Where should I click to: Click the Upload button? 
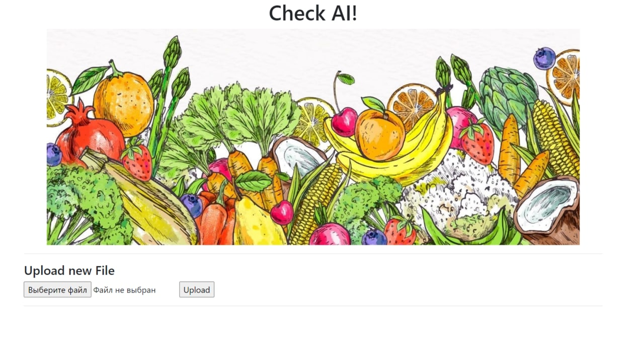point(197,290)
